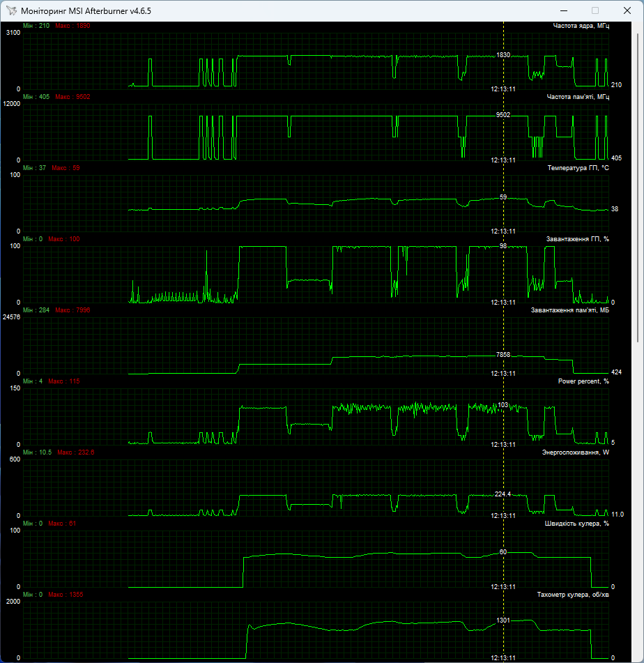This screenshot has width=644, height=663.
Task: Select the 'Швидкість кулера, %' graph label
Action: point(577,523)
